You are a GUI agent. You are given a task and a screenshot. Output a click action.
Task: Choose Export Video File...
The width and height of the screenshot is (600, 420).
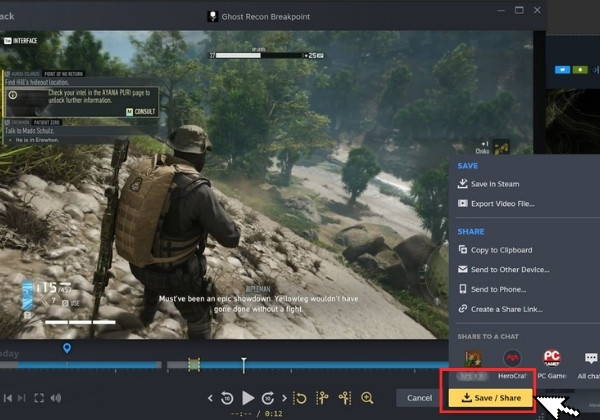496,203
